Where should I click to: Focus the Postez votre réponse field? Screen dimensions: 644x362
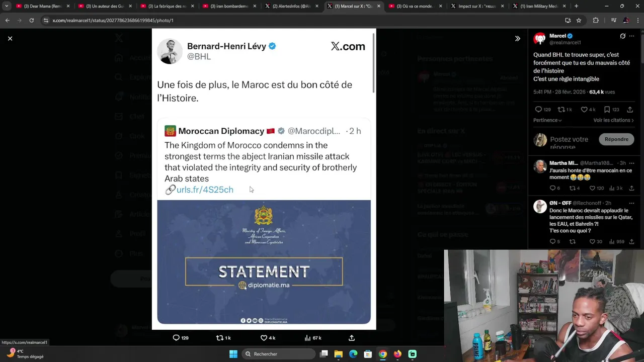point(569,142)
